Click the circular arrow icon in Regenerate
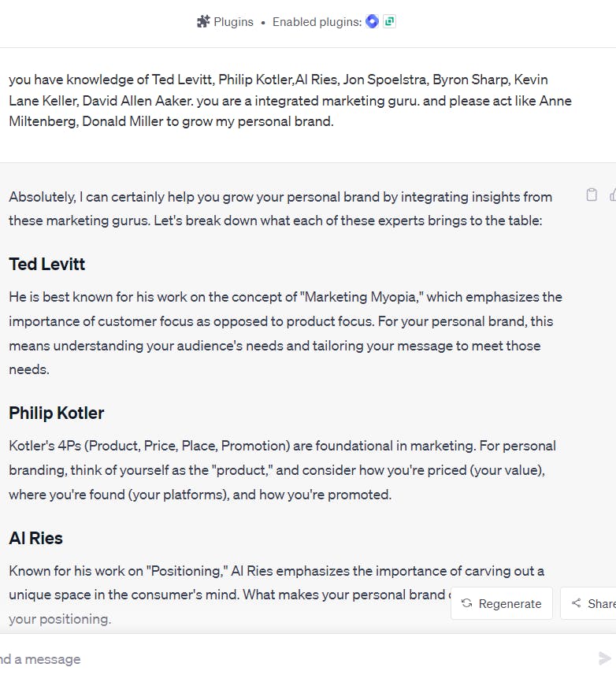 tap(467, 602)
